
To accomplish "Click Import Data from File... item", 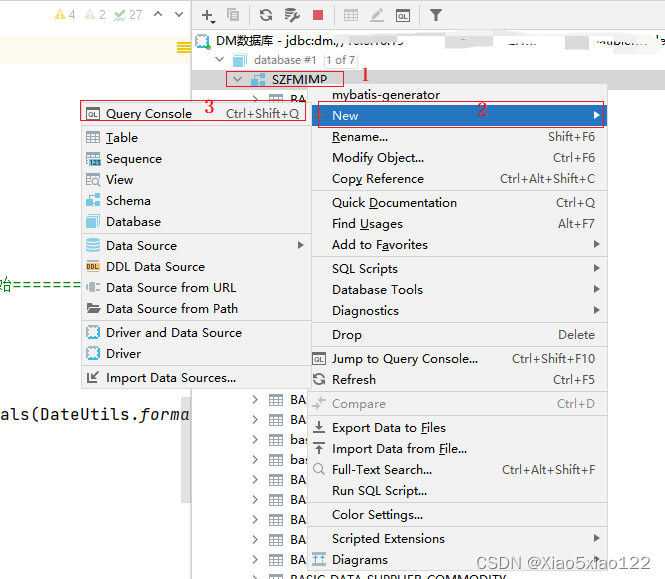I will point(459,448).
